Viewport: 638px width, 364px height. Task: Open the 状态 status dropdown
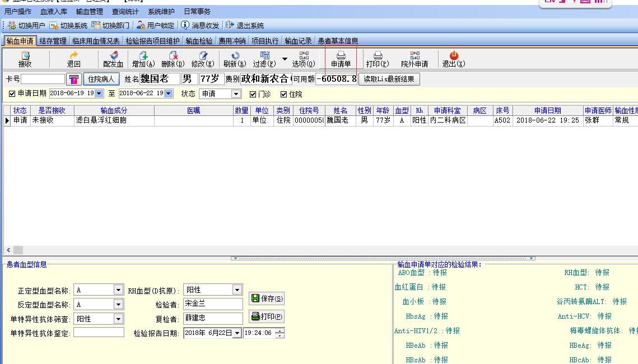tap(236, 94)
